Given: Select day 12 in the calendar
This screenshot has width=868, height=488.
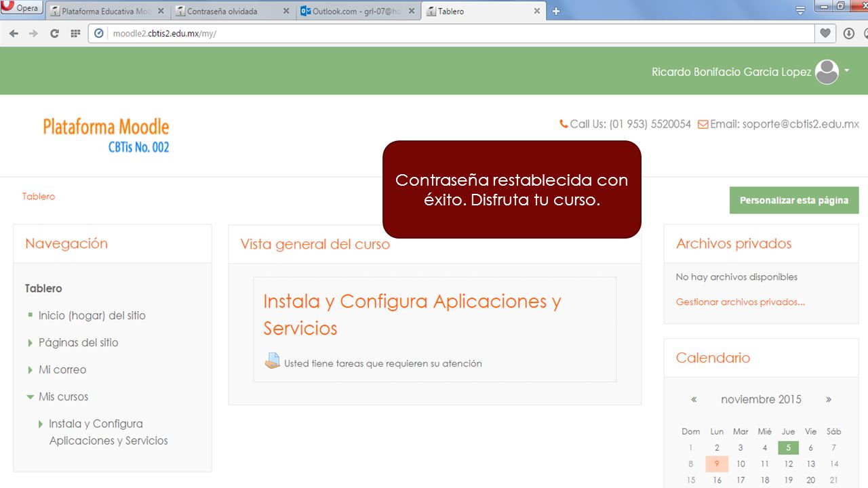Looking at the screenshot, I should point(789,464).
